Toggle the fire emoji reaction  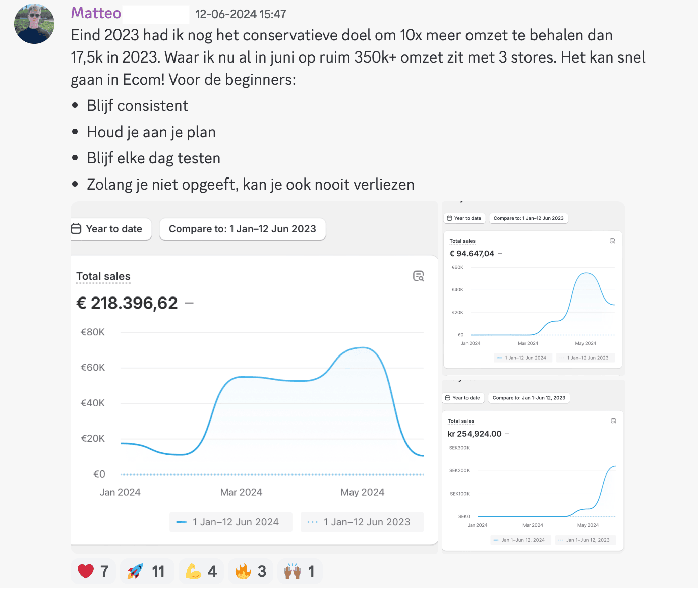click(x=251, y=571)
